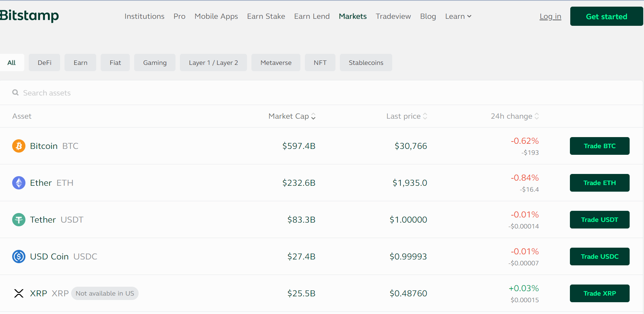Click Trade BTC button
Screen dimensions: 644x314
[x=600, y=146]
